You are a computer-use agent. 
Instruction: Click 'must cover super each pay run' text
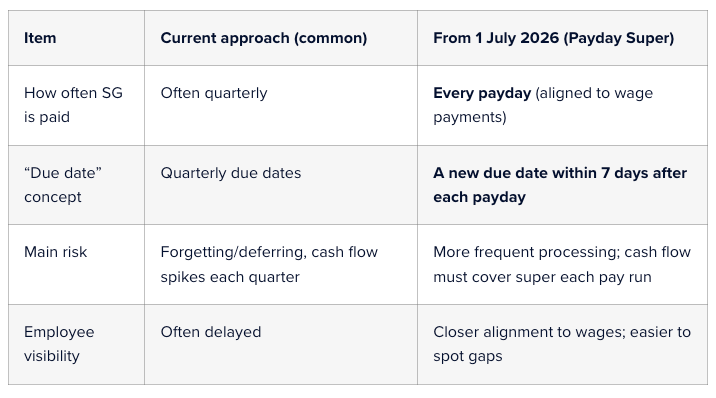pyautogui.click(x=542, y=277)
